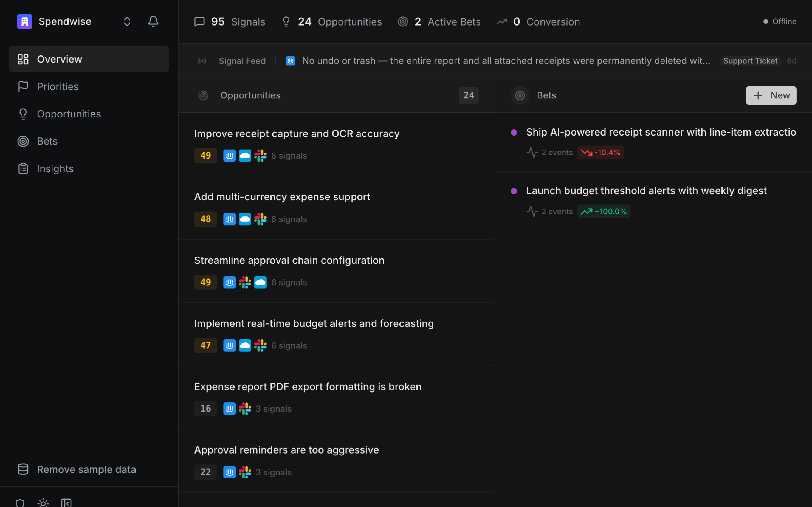
Task: Click the Slack source icon on OCR opportunity
Action: point(261,155)
